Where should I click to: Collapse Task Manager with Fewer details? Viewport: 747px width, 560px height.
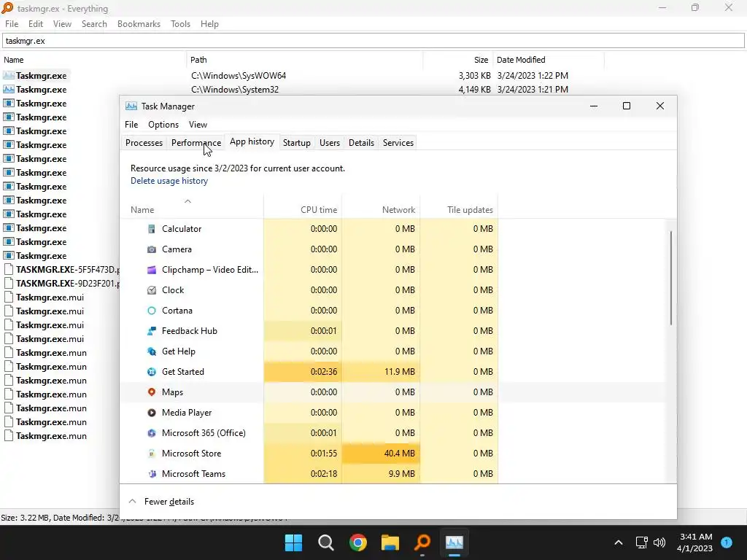(162, 502)
